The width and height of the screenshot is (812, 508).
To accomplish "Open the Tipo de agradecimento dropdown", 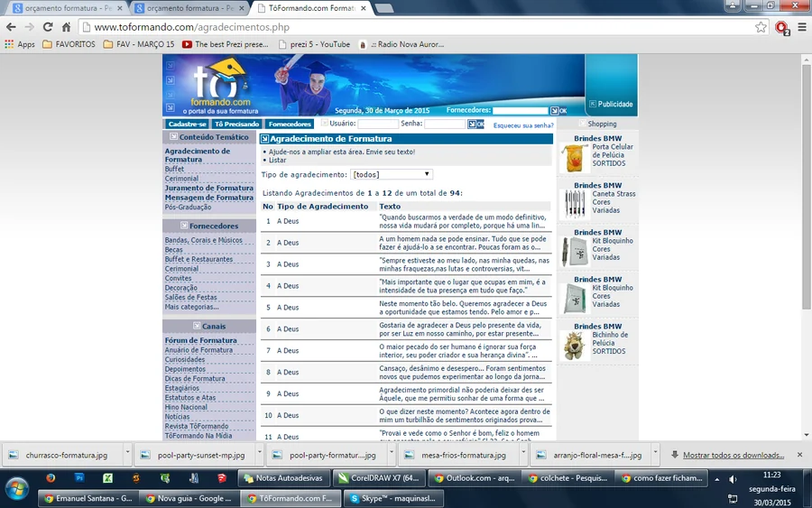I will point(392,174).
